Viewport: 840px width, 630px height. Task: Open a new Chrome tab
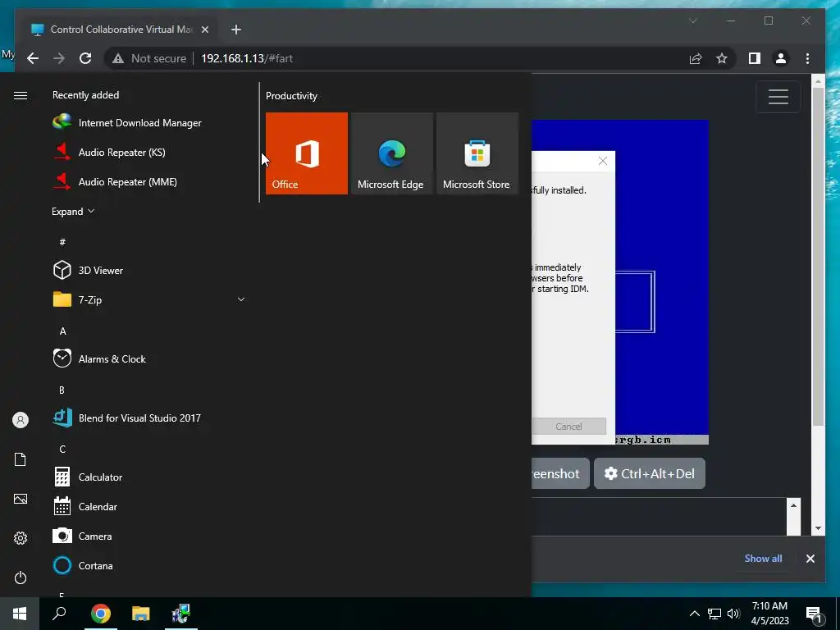pyautogui.click(x=235, y=30)
